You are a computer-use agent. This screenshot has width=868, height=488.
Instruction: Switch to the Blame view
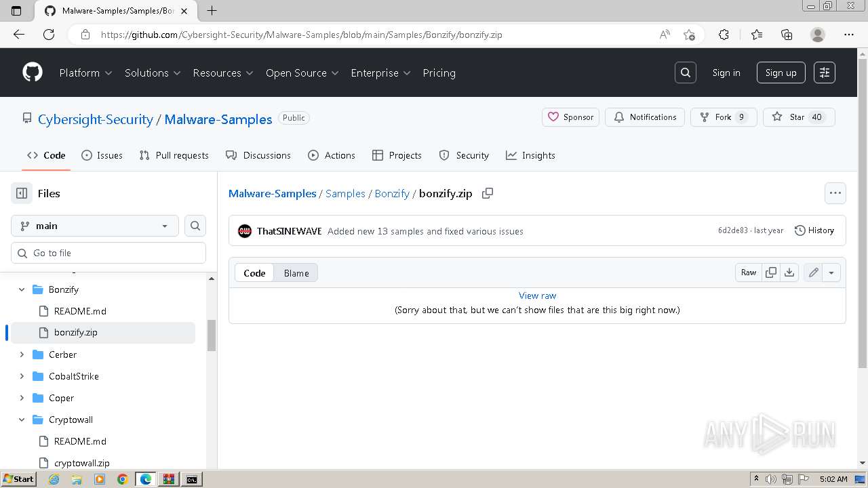(x=296, y=273)
